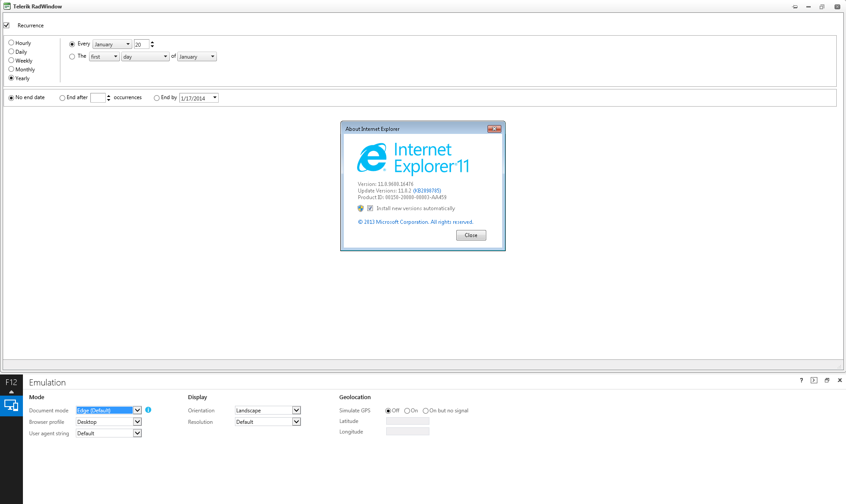The height and width of the screenshot is (504, 846).
Task: Click the 'Emulation' panel heading
Action: tap(47, 382)
